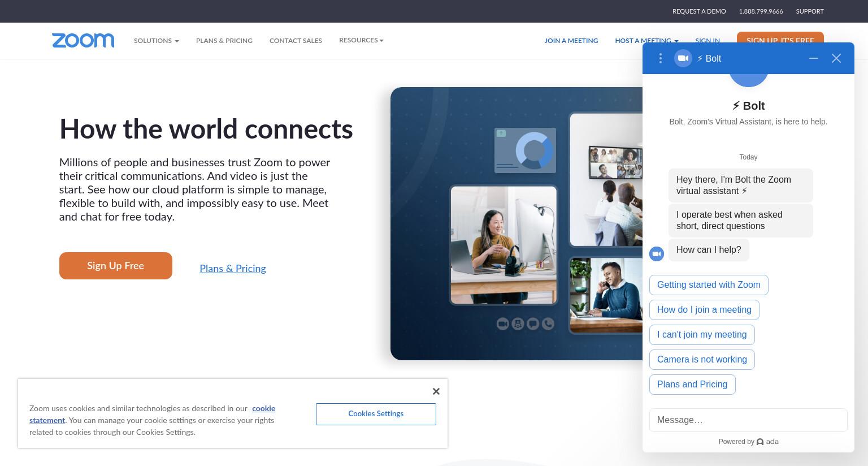Click the 'How the world connects' heading
Viewport: 868px width, 466px height.
pyautogui.click(x=206, y=130)
